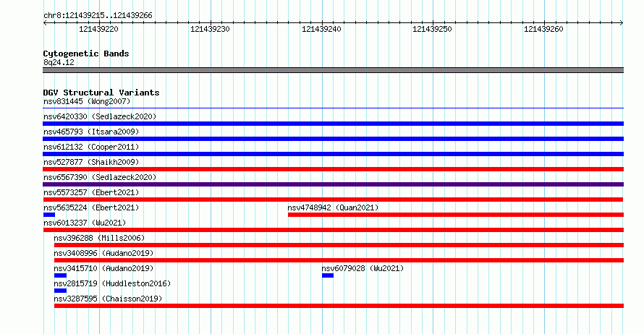The height and width of the screenshot is (334, 644).
Task: Open nsv3287595 (Chaisson2019) label
Action: click(108, 299)
